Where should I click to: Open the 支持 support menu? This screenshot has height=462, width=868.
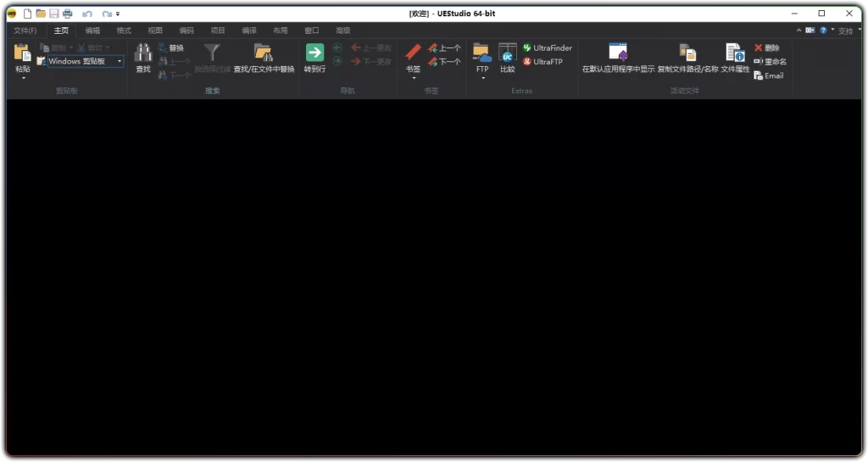pyautogui.click(x=845, y=31)
